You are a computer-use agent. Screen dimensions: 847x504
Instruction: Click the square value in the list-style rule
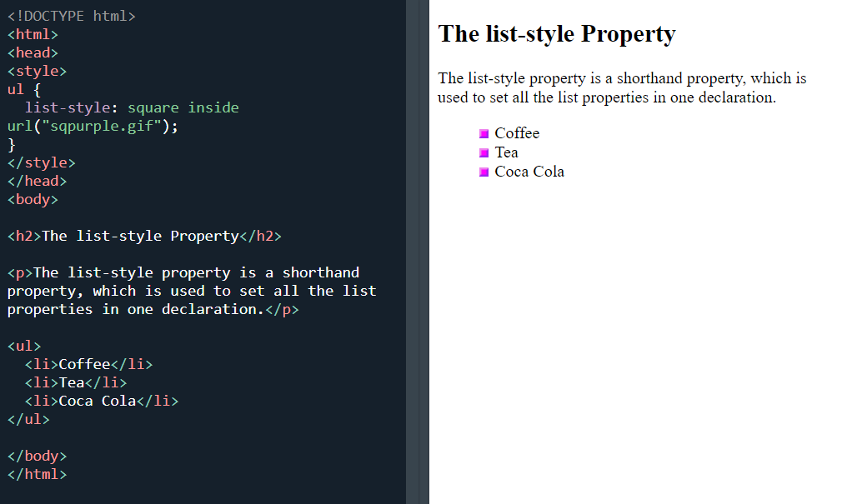point(151,107)
